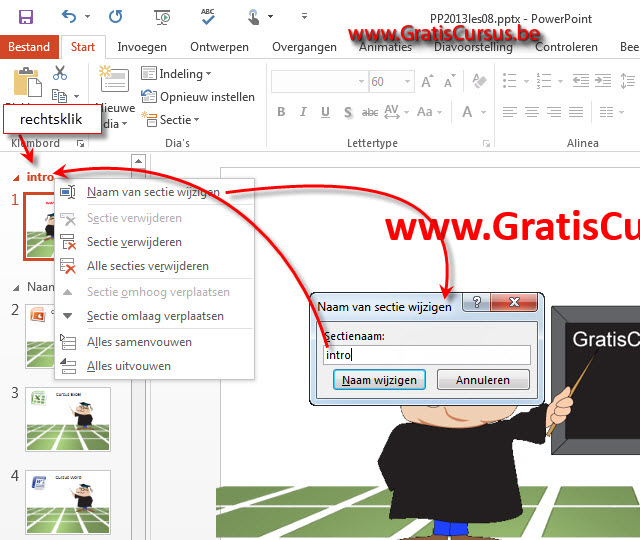The height and width of the screenshot is (540, 640).
Task: Center text alignment icon
Action: pos(532,112)
